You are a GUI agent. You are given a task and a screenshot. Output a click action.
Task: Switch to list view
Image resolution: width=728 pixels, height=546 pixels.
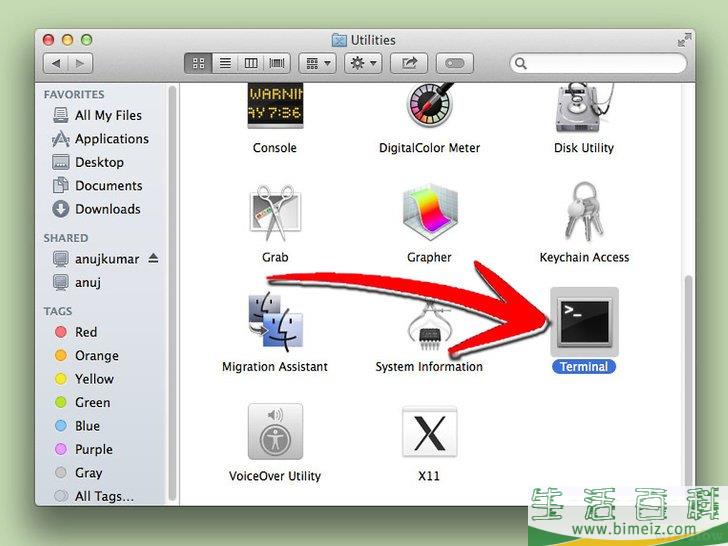(225, 63)
